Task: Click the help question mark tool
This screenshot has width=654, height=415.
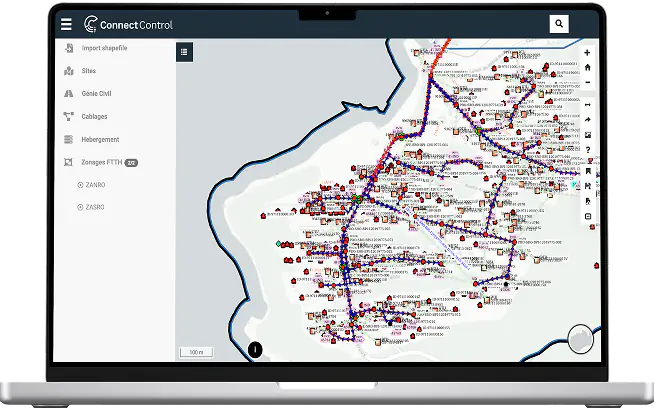Action: [x=587, y=150]
